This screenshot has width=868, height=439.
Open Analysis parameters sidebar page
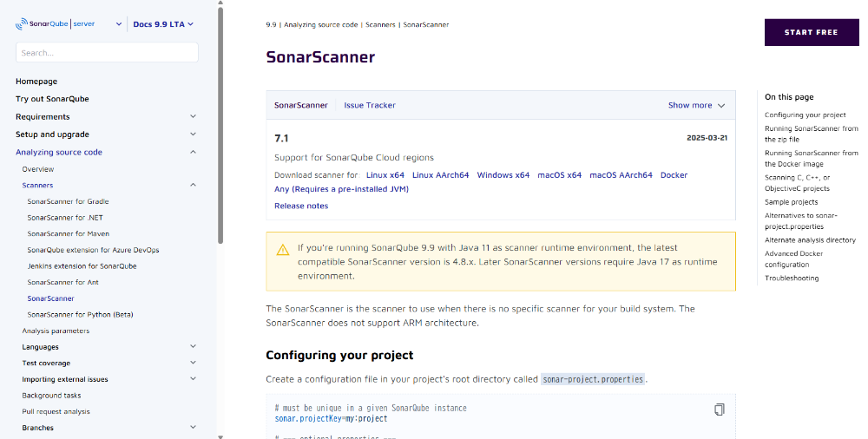tap(56, 331)
